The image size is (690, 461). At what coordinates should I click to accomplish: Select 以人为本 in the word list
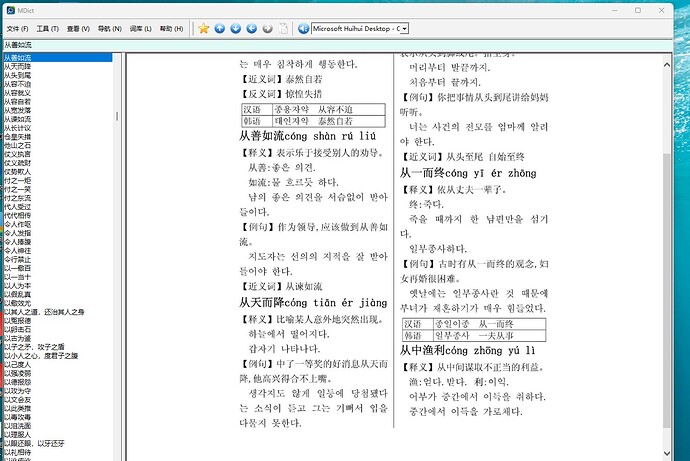(x=18, y=286)
